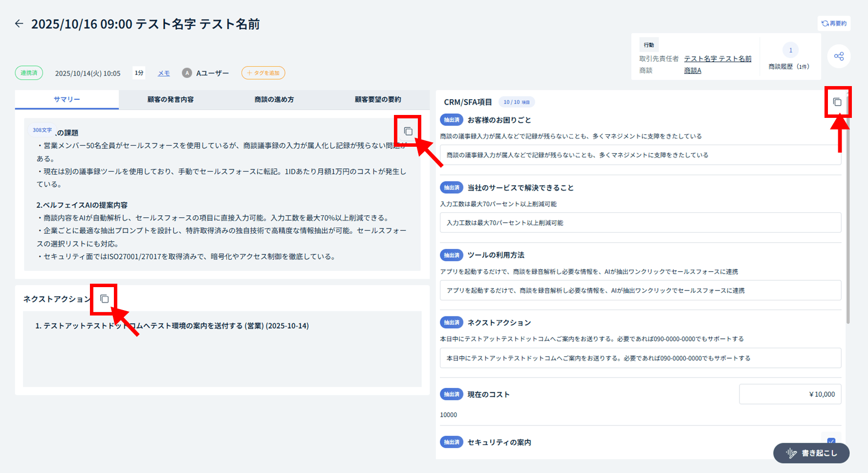The image size is (868, 473).
Task: Select the サマリー tab
Action: pyautogui.click(x=67, y=99)
